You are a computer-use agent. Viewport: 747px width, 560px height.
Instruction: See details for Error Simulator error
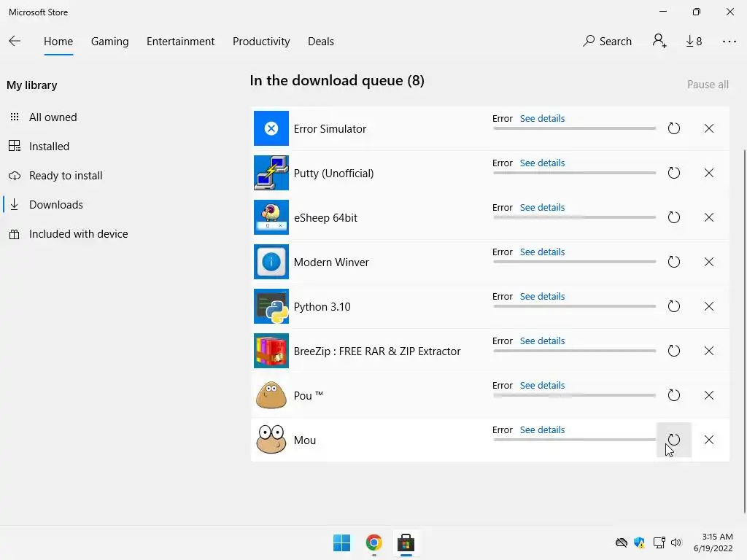542,119
